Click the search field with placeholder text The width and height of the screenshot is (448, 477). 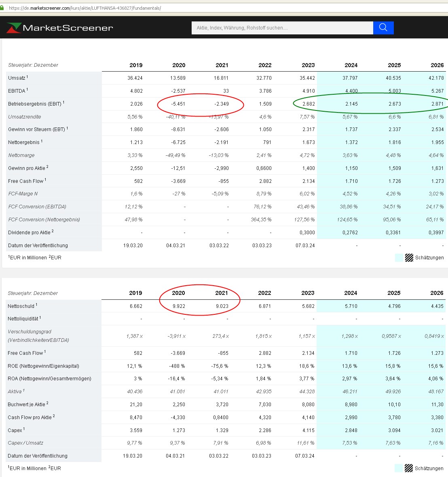pos(282,28)
